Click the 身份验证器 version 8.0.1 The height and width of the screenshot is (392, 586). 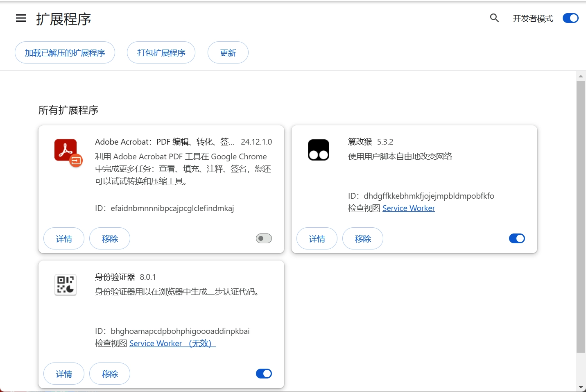(148, 277)
